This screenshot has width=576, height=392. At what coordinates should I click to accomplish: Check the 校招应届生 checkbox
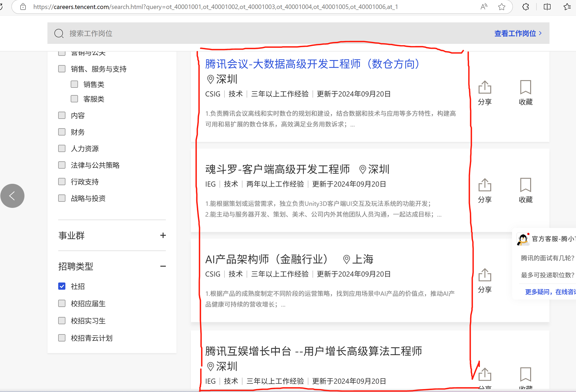click(x=62, y=303)
